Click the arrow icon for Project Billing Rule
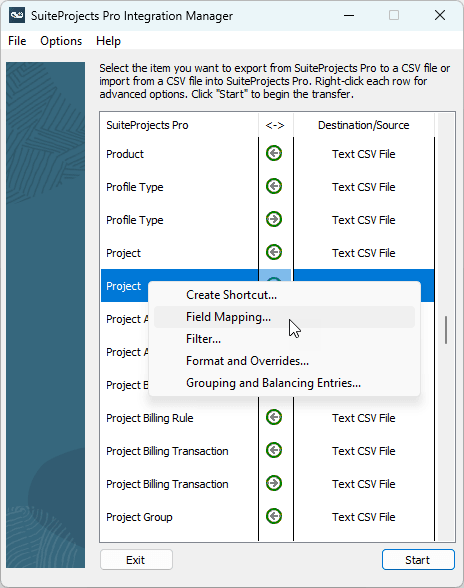The width and height of the screenshot is (464, 588). [274, 417]
